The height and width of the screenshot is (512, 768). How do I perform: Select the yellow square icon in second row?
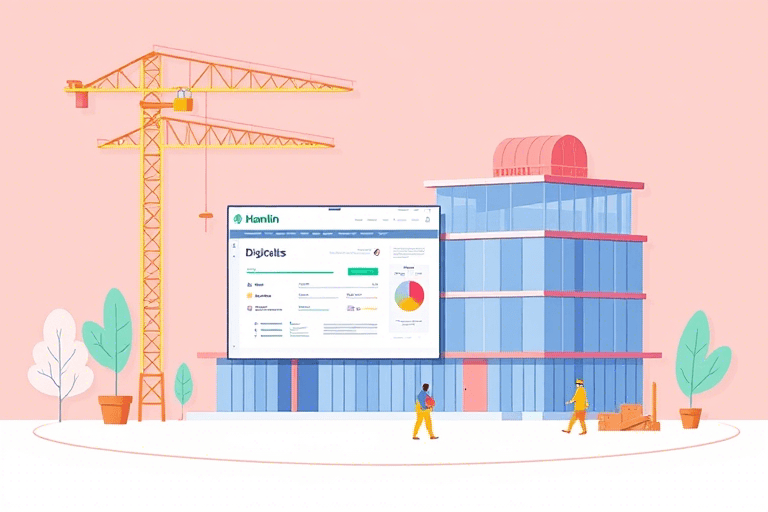pos(248,296)
